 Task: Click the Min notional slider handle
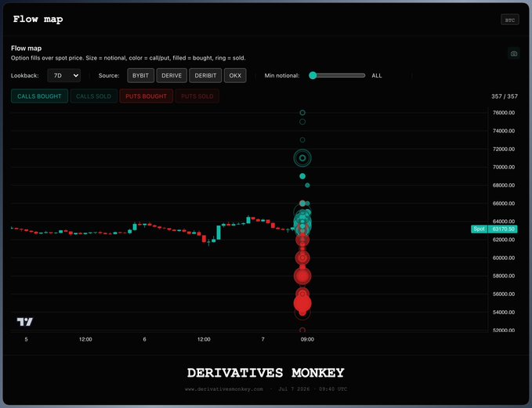coord(313,75)
